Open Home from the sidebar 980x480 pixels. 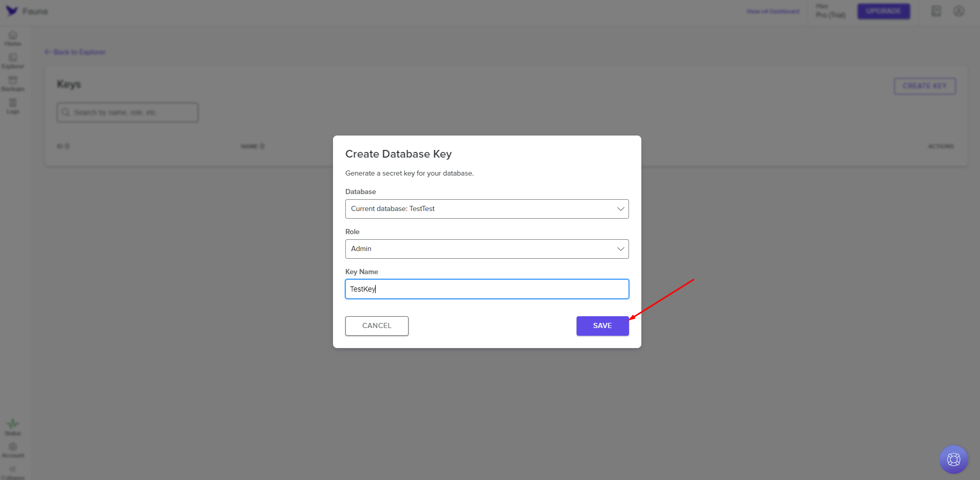[x=13, y=38]
